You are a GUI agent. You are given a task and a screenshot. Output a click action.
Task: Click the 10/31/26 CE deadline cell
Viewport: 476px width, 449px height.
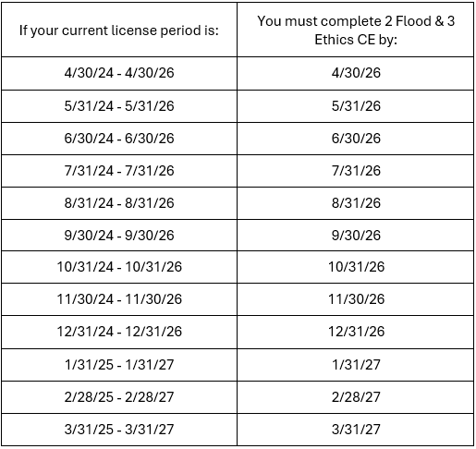356,267
